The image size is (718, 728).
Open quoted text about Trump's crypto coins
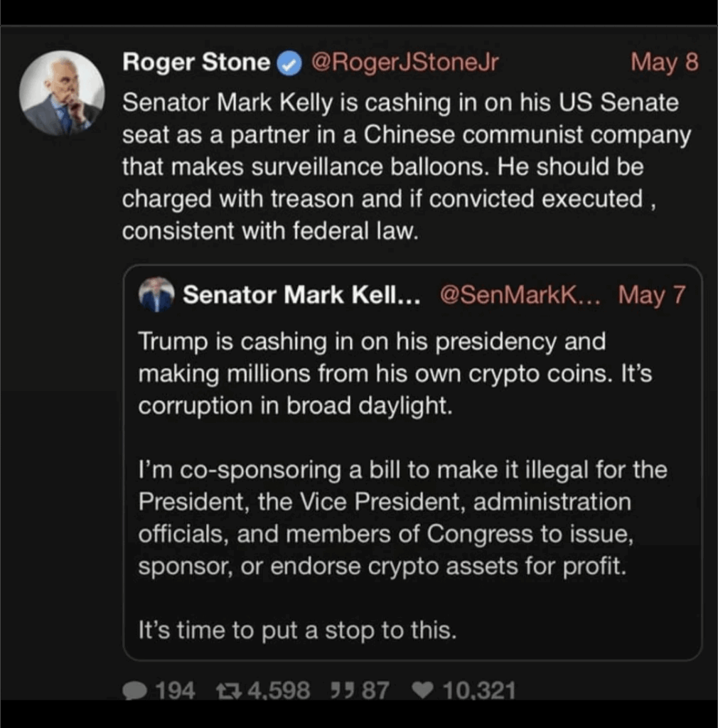click(x=395, y=373)
